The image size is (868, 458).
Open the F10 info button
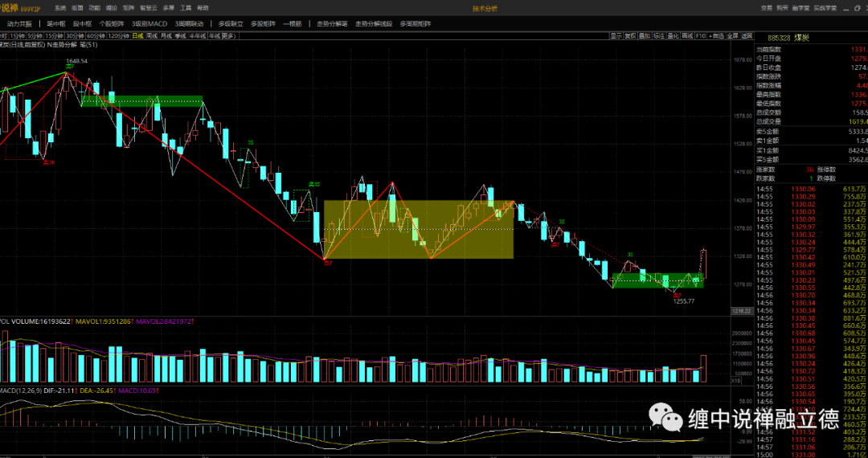pos(701,36)
